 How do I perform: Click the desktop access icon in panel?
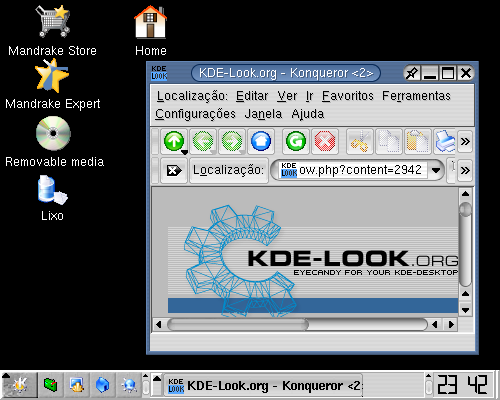pos(77,385)
